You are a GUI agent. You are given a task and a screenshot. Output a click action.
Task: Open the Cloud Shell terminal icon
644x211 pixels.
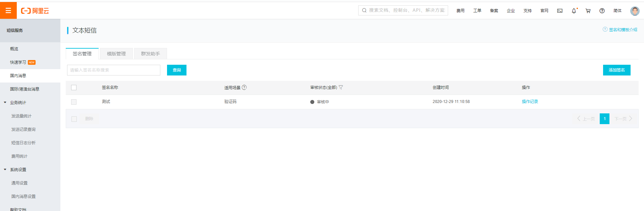click(560, 11)
